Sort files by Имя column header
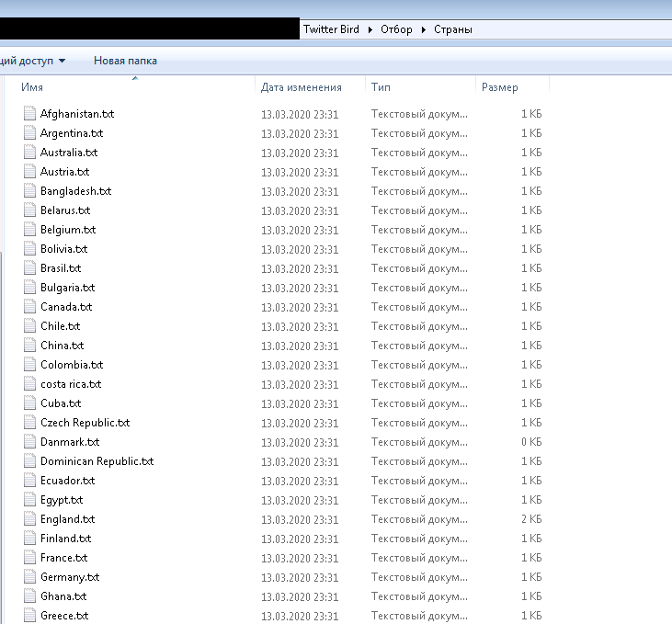This screenshot has height=624, width=672. click(x=33, y=87)
